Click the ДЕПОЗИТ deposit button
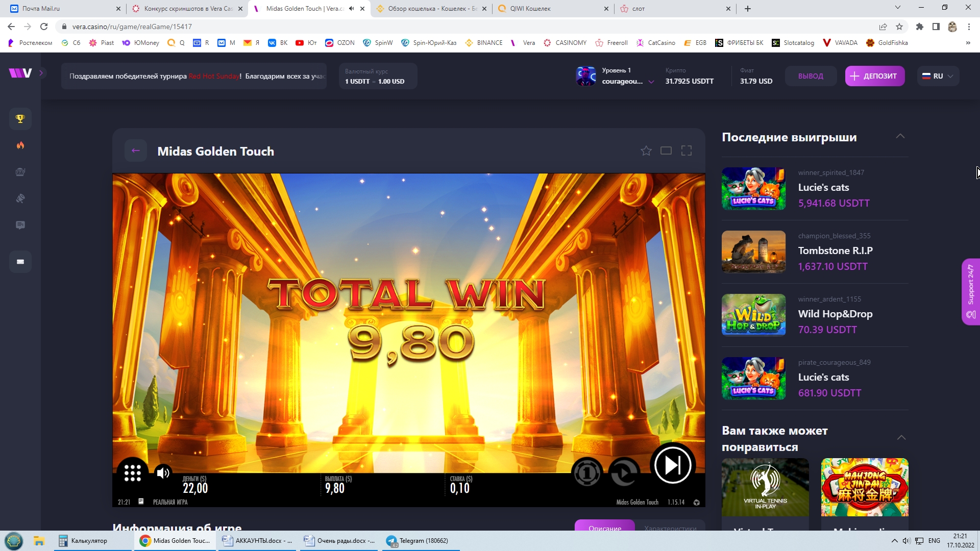 [875, 76]
